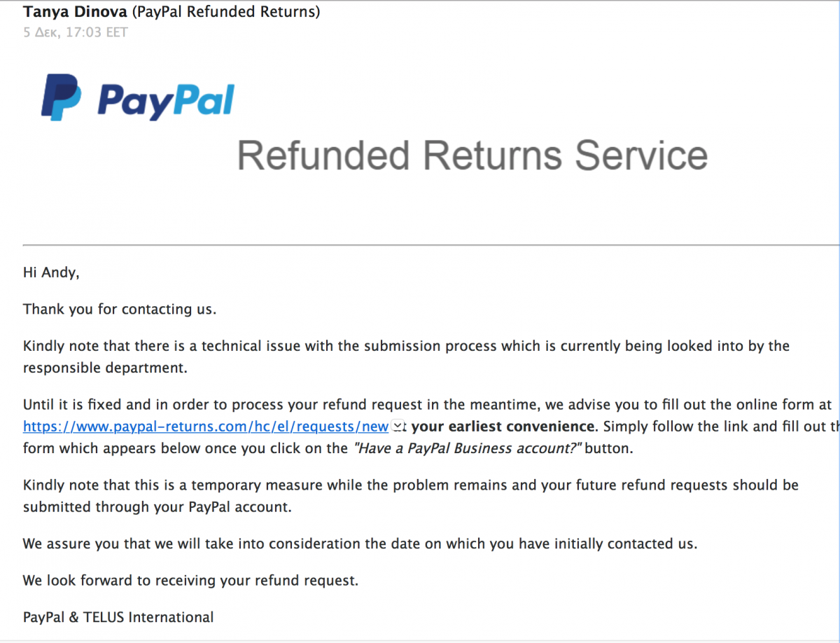Click the words "responsible department."

[105, 368]
